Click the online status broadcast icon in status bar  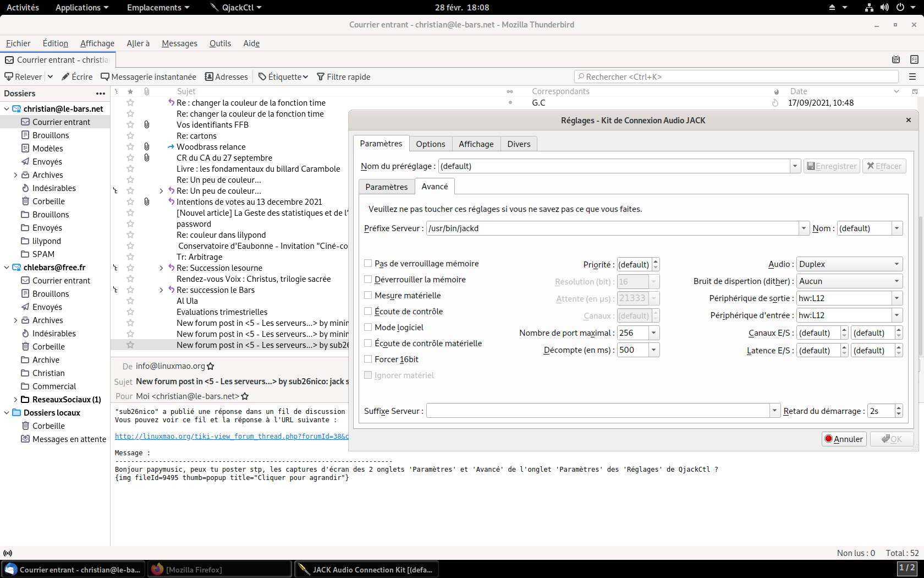coord(8,553)
